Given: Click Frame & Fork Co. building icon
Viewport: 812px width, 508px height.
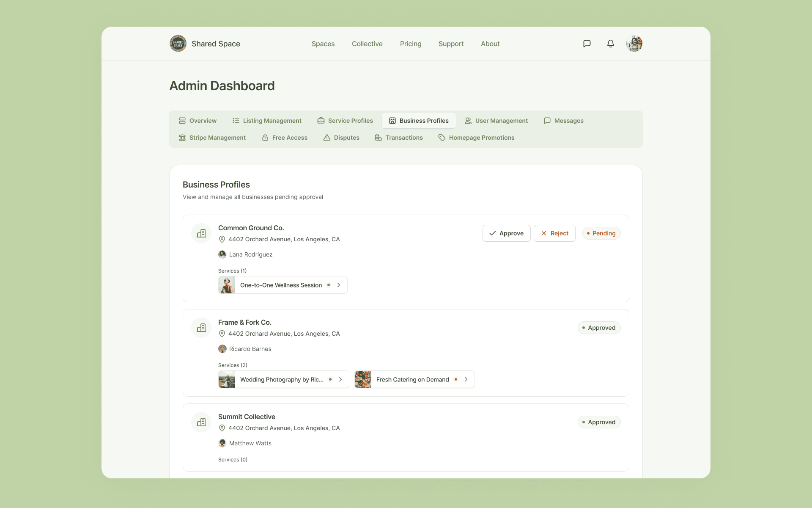Looking at the screenshot, I should [201, 328].
